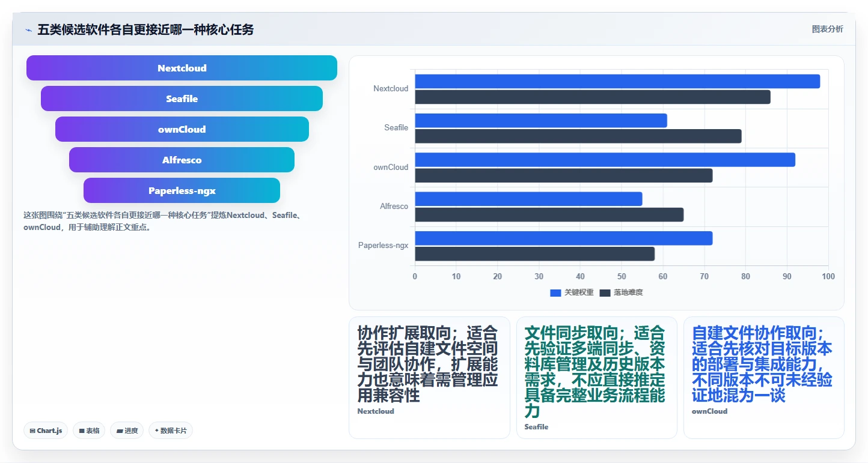868x463 pixels.
Task: Select the Alfresco funnel bar
Action: pos(182,160)
